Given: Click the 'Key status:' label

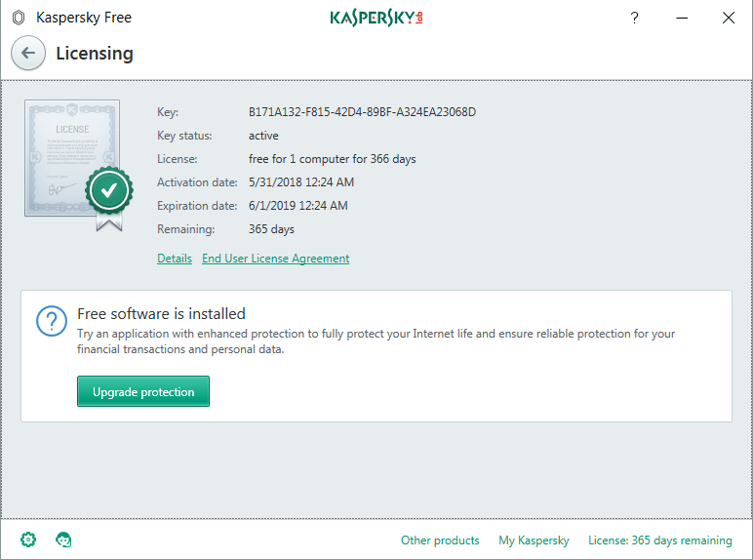Looking at the screenshot, I should (184, 136).
